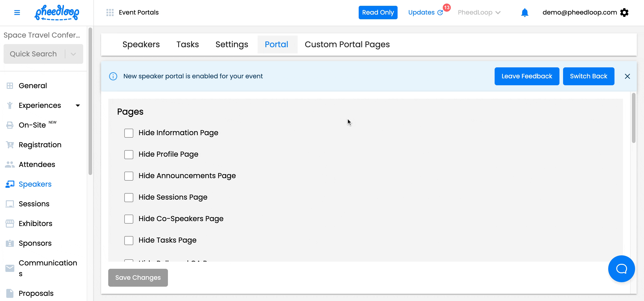Viewport: 644px width, 301px height.
Task: Click the Sponsors sidebar icon
Action: (x=10, y=243)
